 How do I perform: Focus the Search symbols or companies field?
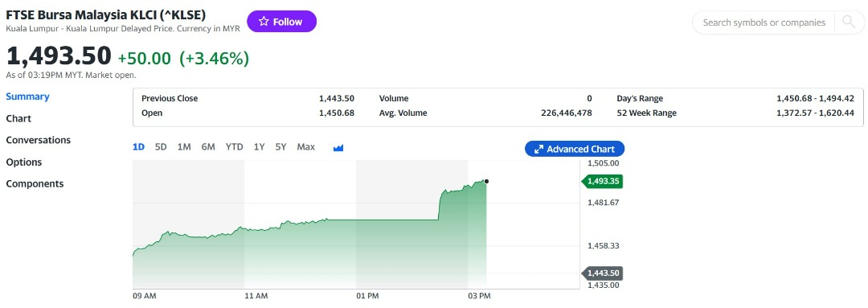(x=764, y=23)
